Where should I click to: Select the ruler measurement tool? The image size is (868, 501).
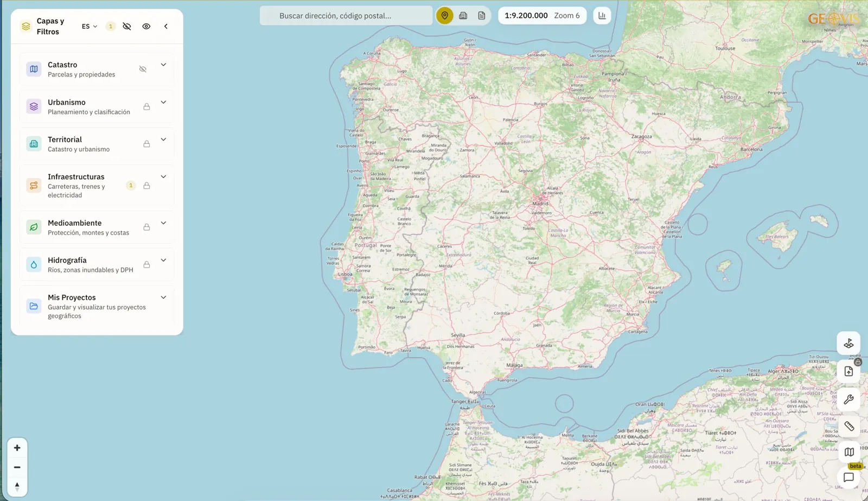848,426
